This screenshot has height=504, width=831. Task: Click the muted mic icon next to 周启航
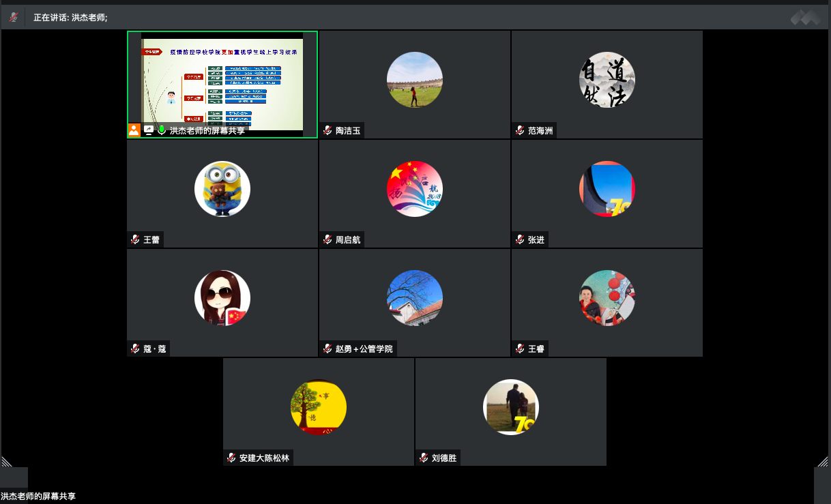click(x=328, y=239)
